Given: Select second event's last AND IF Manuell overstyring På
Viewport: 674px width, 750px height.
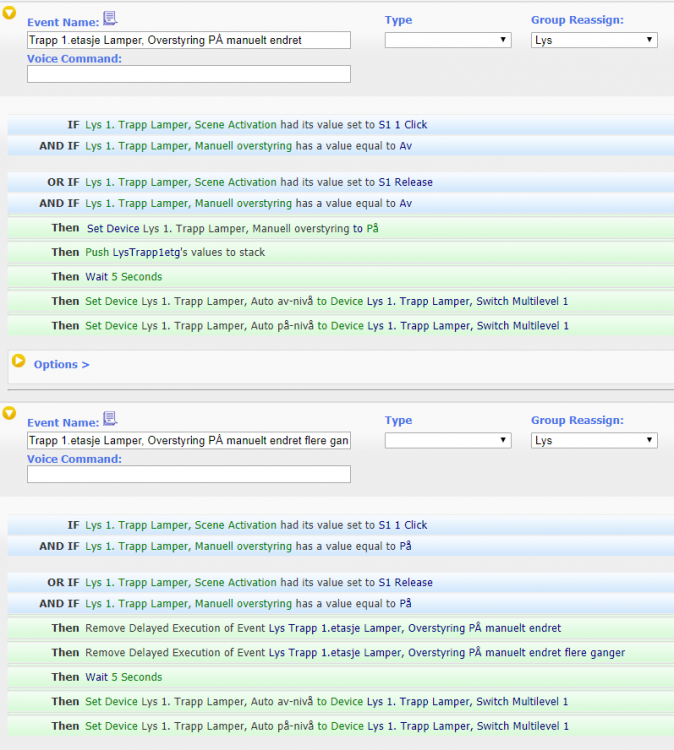Looking at the screenshot, I should coord(341,604).
